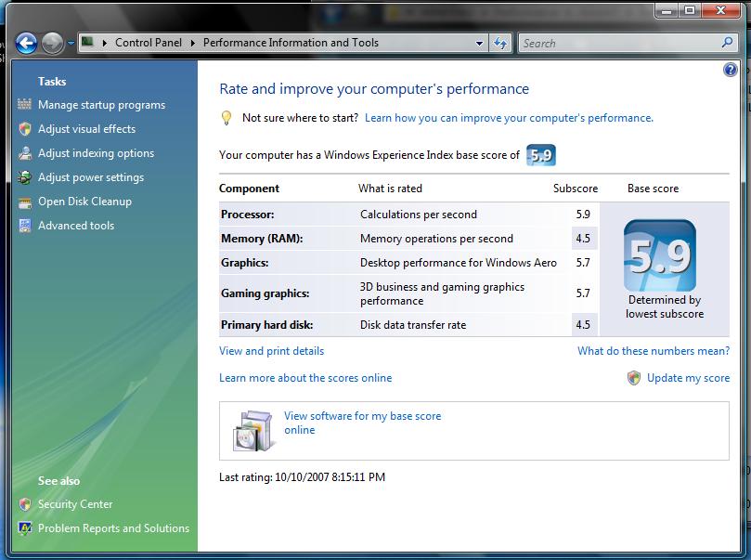Click the Back navigation arrow button
Viewport: 751px width, 560px height.
[x=26, y=43]
